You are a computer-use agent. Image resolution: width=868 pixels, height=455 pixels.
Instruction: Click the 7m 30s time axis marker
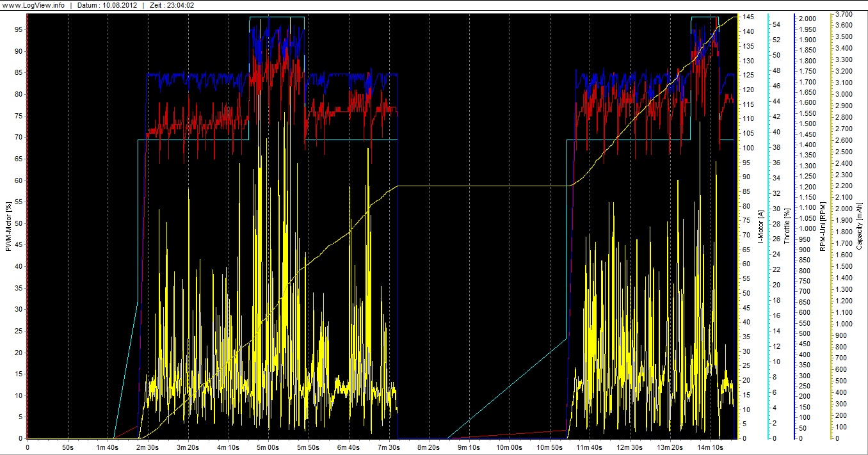389,447
